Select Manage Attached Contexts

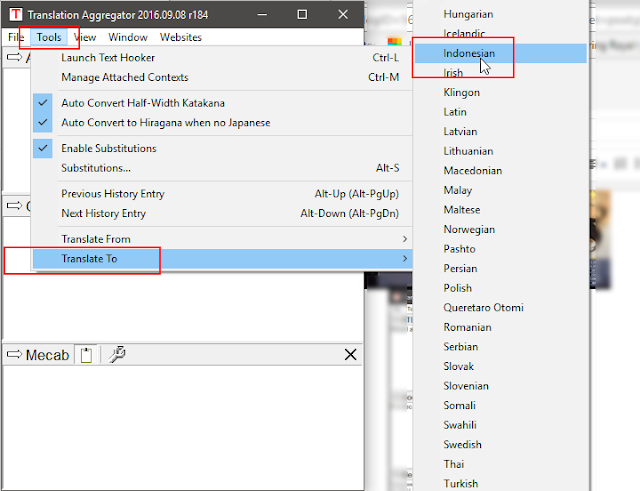click(x=222, y=77)
